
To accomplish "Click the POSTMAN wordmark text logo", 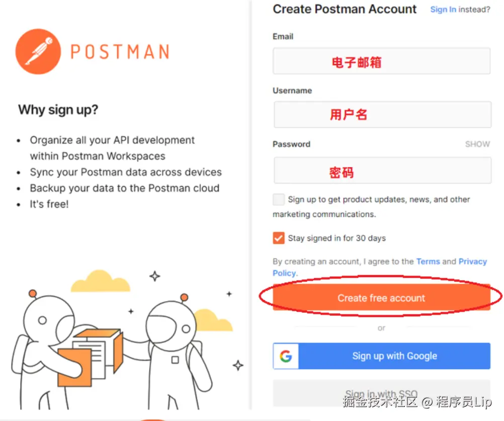I will click(120, 52).
